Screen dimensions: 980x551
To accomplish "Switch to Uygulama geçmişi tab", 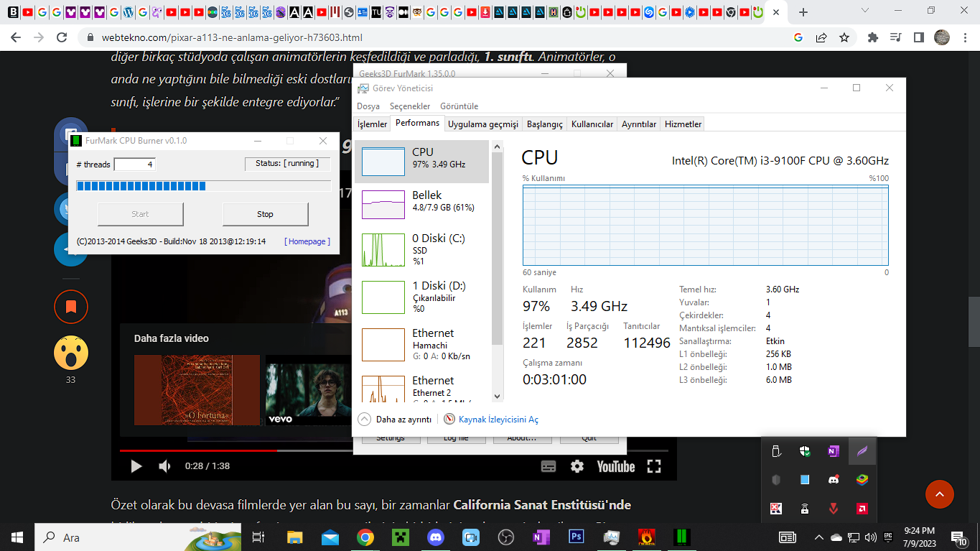I will click(x=483, y=124).
